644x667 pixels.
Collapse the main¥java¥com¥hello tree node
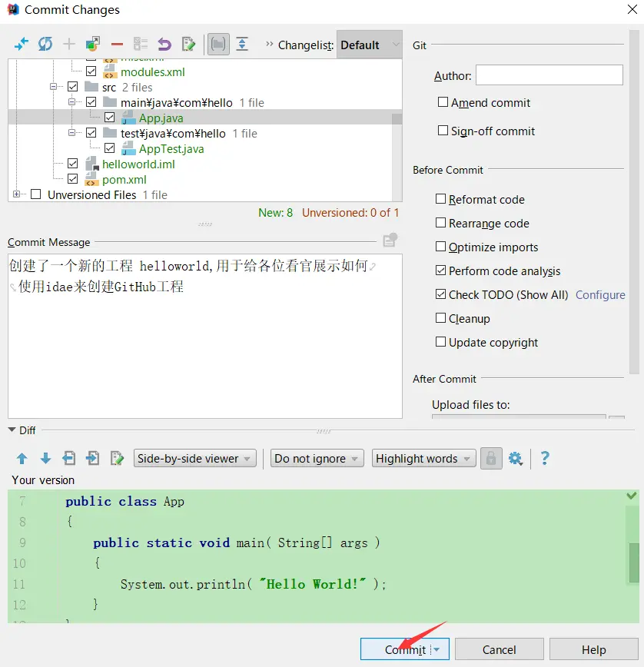72,101
